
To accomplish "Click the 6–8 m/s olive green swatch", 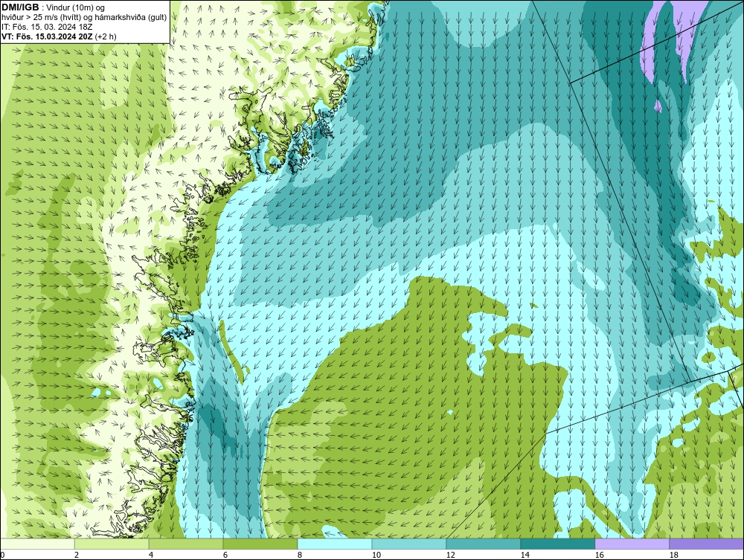I will (260, 544).
